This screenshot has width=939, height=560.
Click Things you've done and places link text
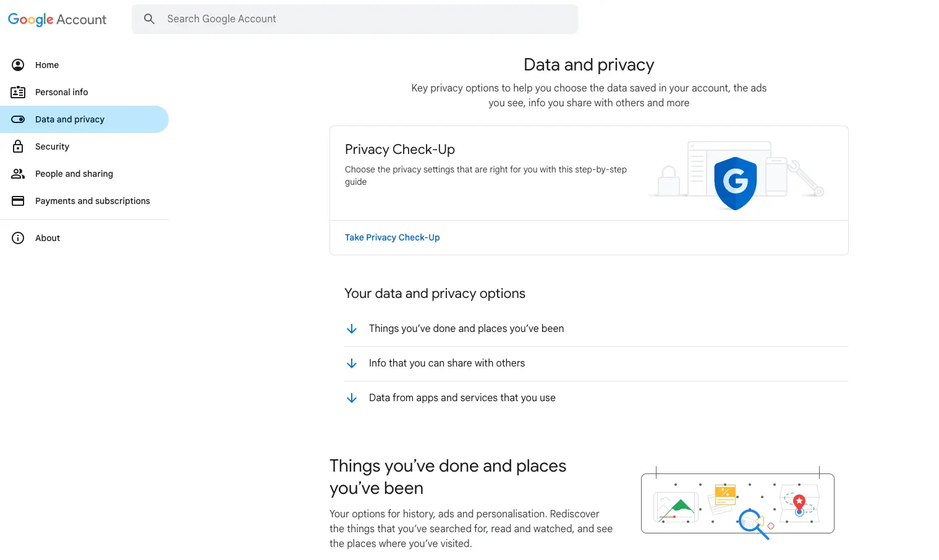click(466, 329)
